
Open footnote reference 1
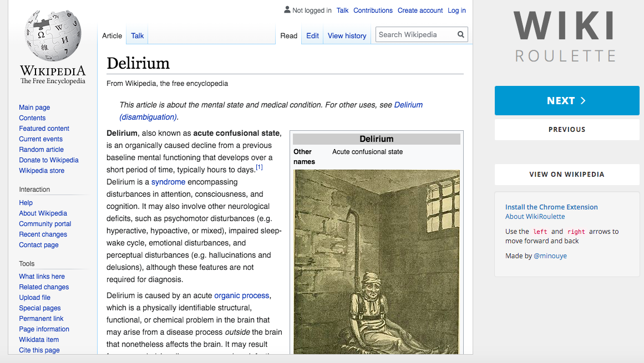(x=259, y=167)
